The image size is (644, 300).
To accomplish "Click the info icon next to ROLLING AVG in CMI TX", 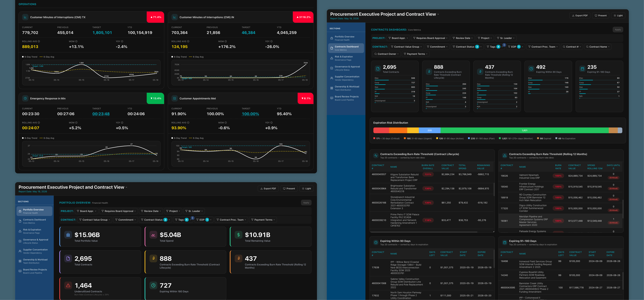I will [x=39, y=41].
